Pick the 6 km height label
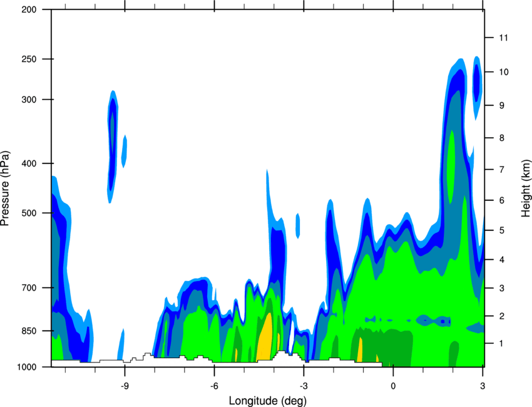Screen dimensions: 532x407 (x=502, y=200)
